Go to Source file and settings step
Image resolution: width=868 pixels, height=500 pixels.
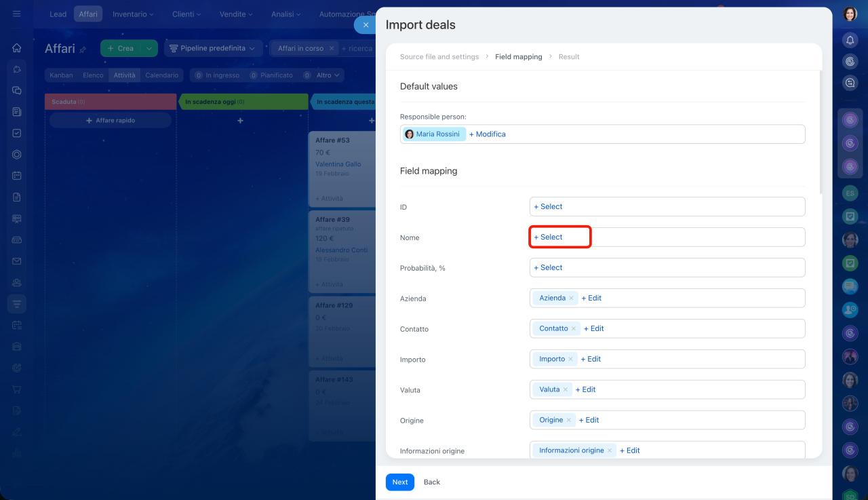click(x=439, y=57)
